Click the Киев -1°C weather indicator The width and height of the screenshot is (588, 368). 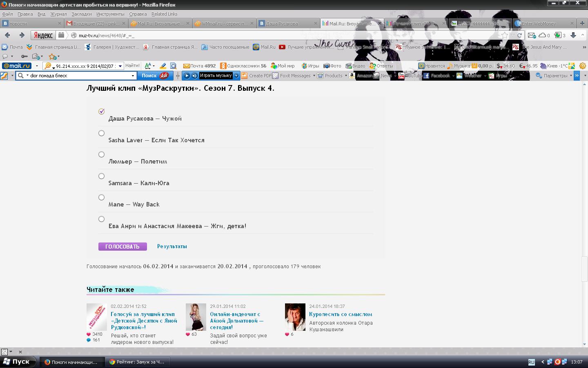tap(554, 65)
